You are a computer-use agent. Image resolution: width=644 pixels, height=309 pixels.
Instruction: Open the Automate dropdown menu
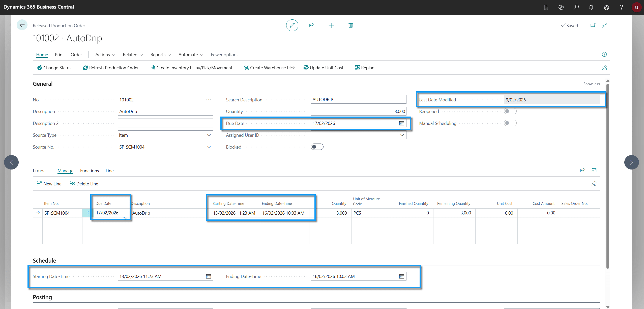[x=191, y=55]
